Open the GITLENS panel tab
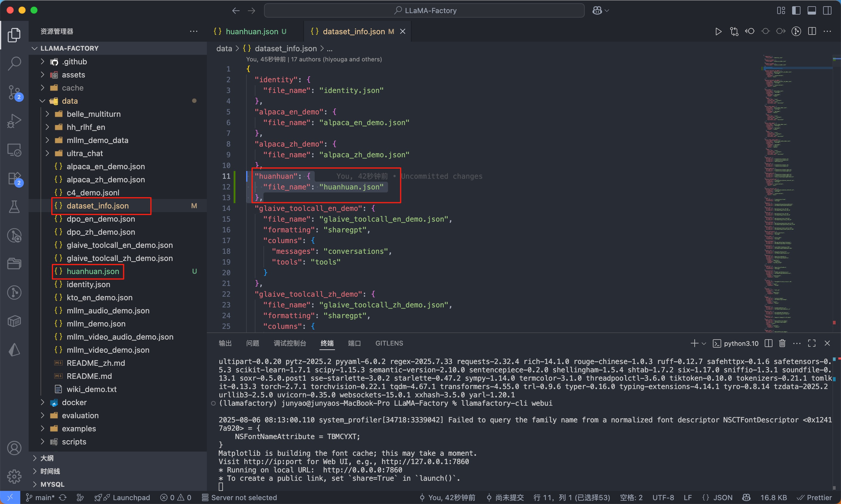 [x=389, y=343]
